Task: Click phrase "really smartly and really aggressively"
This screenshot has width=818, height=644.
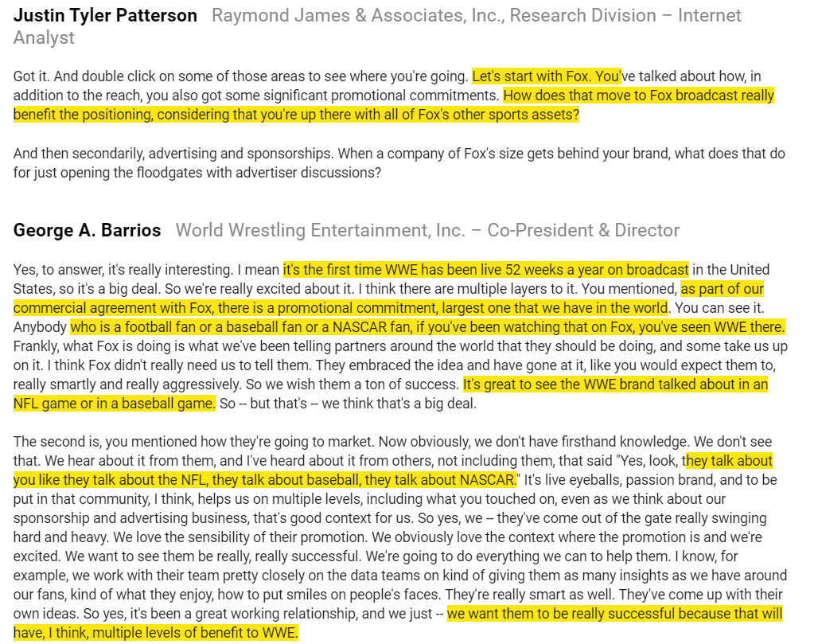Action: coord(127,384)
